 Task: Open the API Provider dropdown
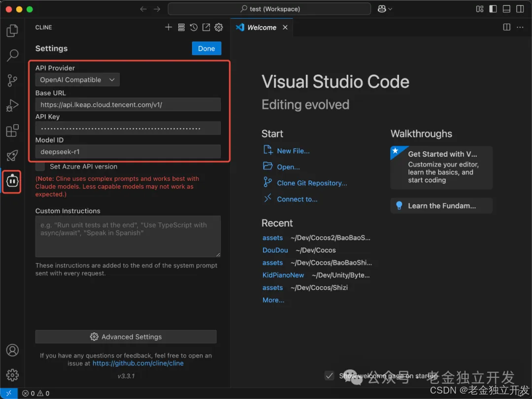click(x=77, y=80)
